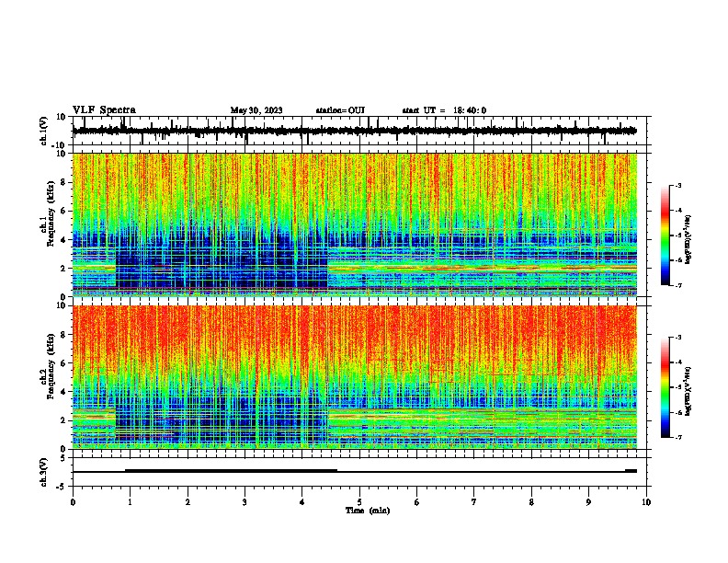The height and width of the screenshot is (563, 728).
Task: Click the ch.2 spectrogram color scale bar
Action: coord(665,387)
